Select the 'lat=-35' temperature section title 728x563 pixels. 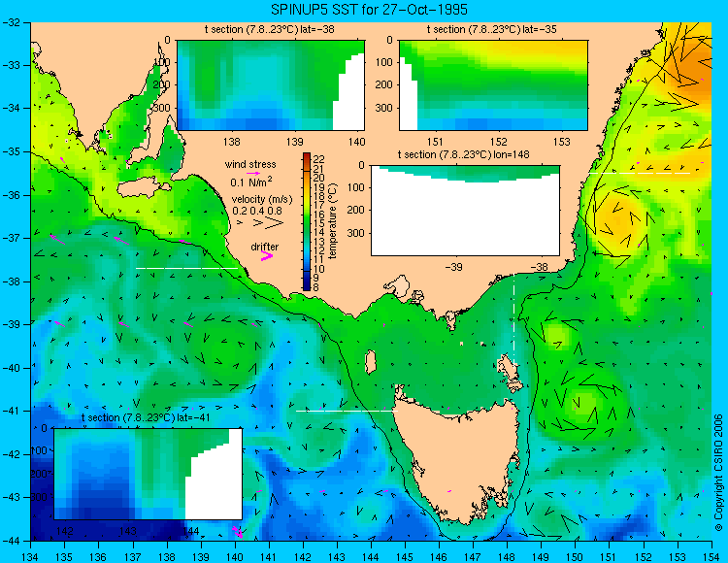tap(492, 29)
